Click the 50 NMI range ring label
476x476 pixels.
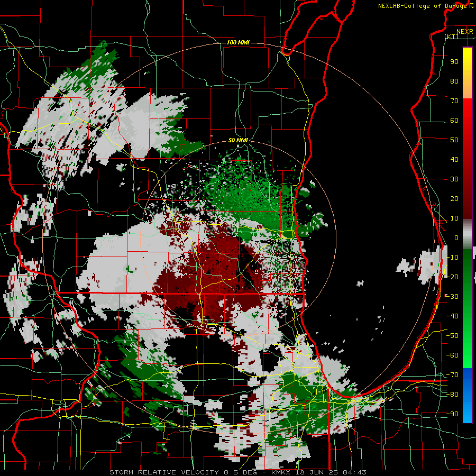click(238, 140)
